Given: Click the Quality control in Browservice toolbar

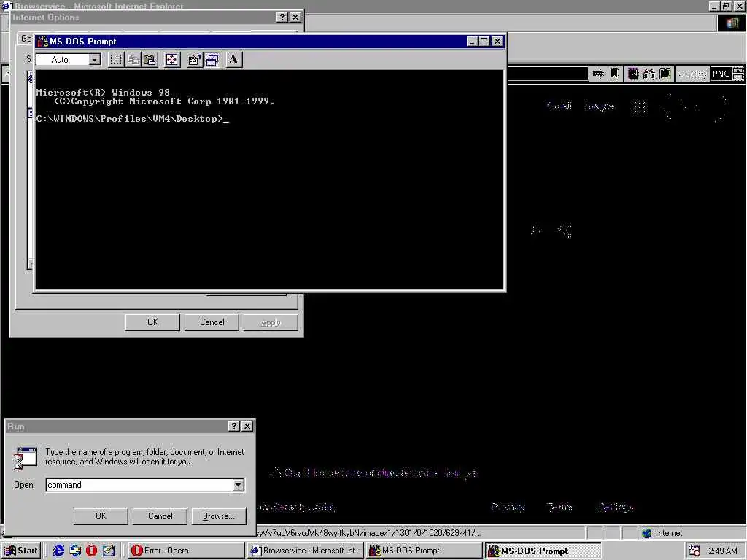Looking at the screenshot, I should (692, 74).
